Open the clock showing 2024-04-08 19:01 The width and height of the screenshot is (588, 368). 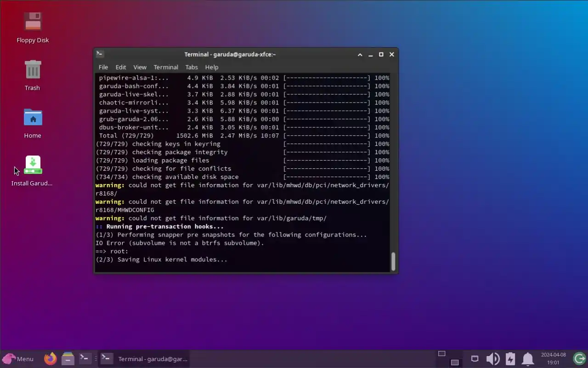553,358
